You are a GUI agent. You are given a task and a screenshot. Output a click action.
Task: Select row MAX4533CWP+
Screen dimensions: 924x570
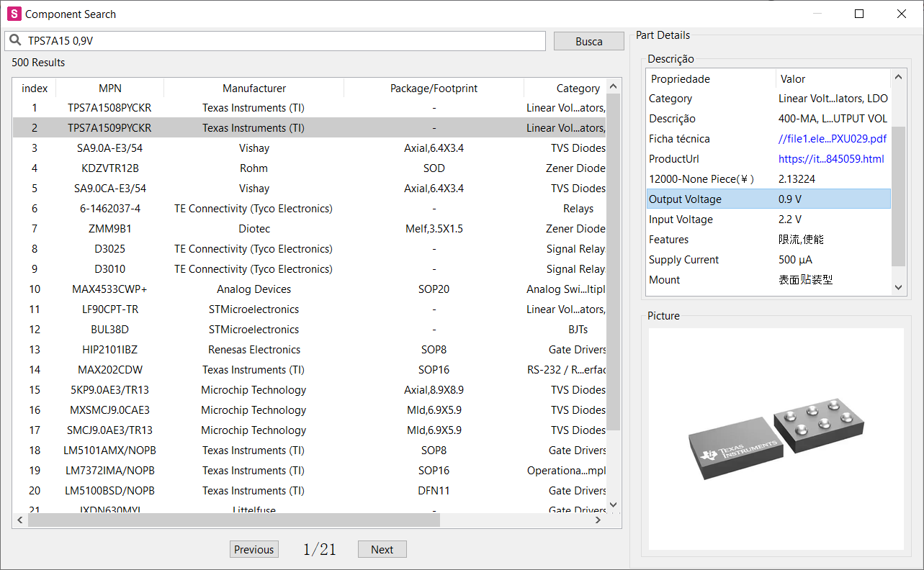(x=310, y=289)
